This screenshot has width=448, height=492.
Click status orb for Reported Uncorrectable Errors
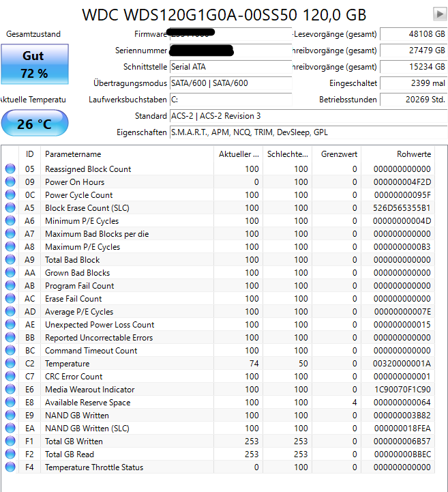click(x=10, y=337)
